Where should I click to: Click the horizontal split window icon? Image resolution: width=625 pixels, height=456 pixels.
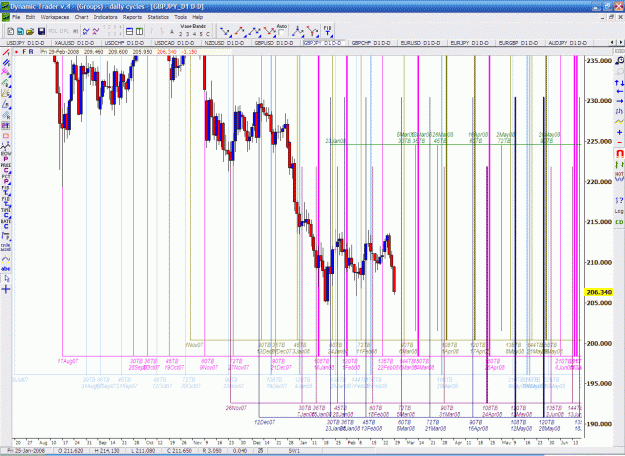coord(130,31)
